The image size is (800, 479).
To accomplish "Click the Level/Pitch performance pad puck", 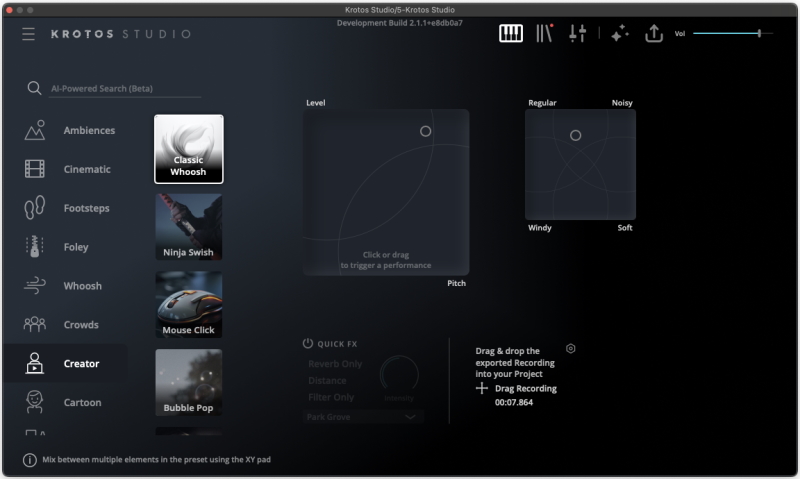I will tap(426, 131).
